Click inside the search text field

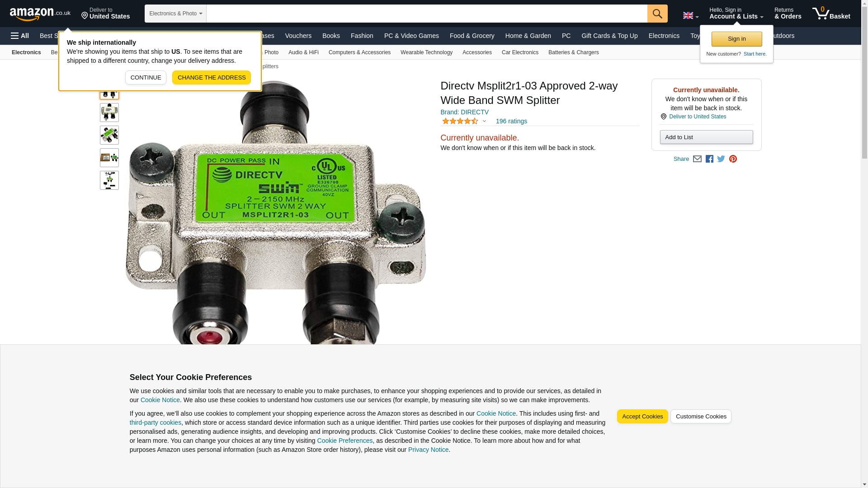(427, 14)
